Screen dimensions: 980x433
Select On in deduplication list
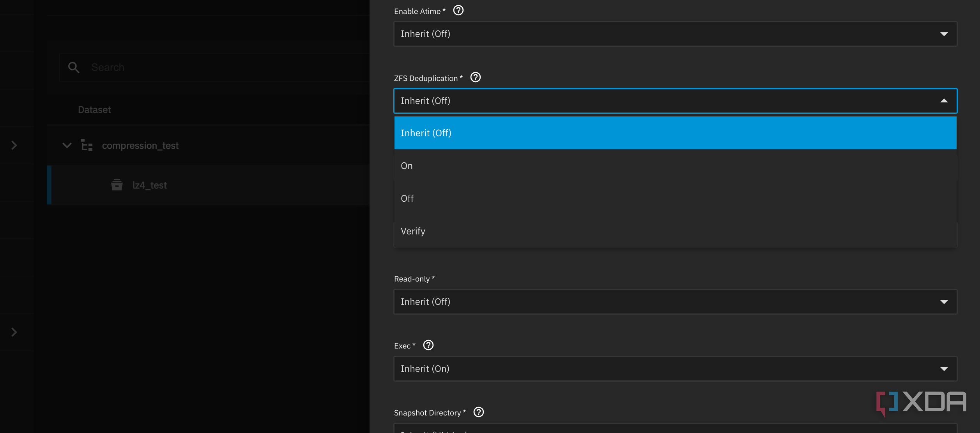click(x=675, y=165)
